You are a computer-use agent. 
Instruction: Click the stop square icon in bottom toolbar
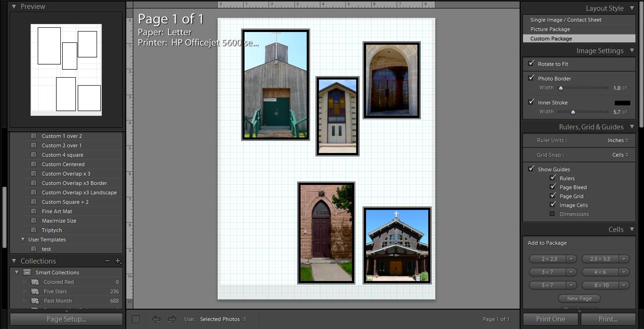click(136, 319)
